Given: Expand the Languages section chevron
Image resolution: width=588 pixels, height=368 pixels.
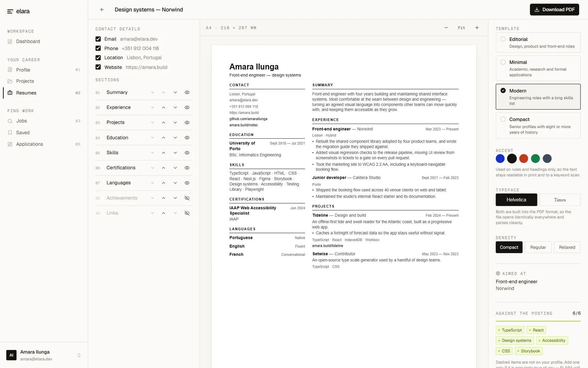Looking at the screenshot, I should [x=153, y=183].
